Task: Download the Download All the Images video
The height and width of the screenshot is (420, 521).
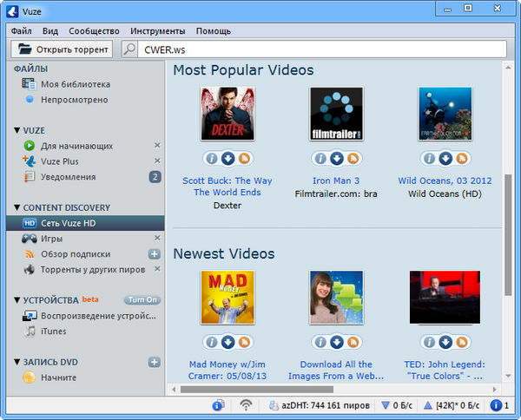Action: tap(337, 342)
